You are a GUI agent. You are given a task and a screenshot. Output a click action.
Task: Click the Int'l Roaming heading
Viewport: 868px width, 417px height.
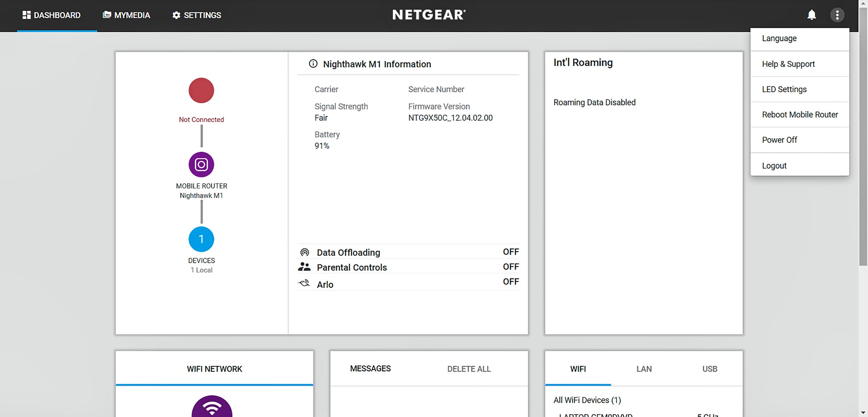pyautogui.click(x=583, y=63)
